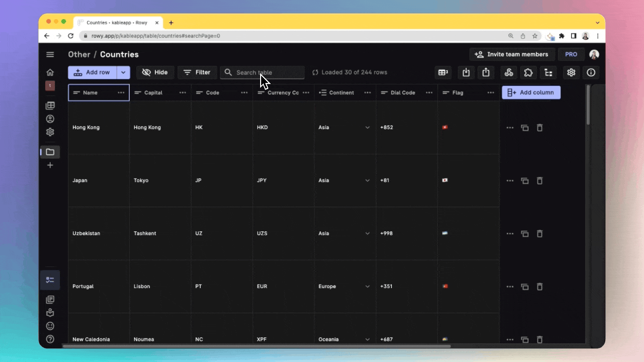
Task: Toggle hidden columns with Hide button
Action: 155,72
